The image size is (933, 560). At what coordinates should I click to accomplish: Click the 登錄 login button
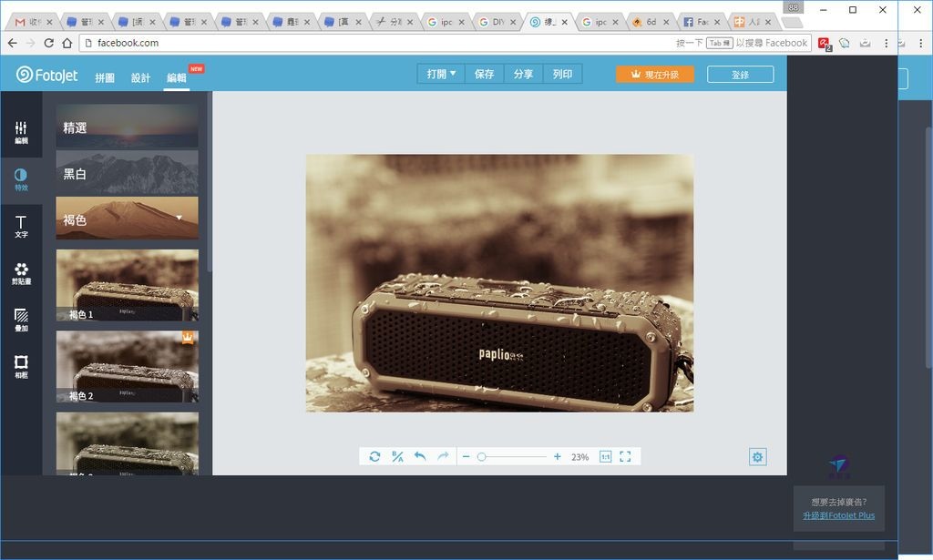[x=740, y=75]
